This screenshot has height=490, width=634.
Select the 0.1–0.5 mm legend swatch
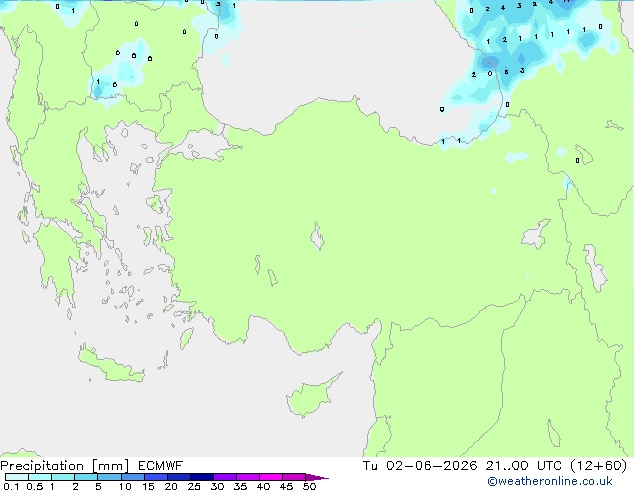click(x=17, y=477)
